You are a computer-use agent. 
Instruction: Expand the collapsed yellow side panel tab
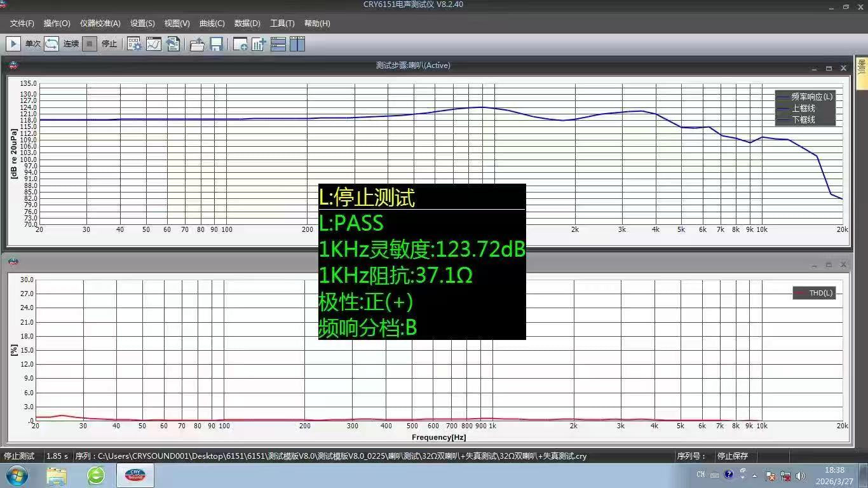click(x=862, y=67)
